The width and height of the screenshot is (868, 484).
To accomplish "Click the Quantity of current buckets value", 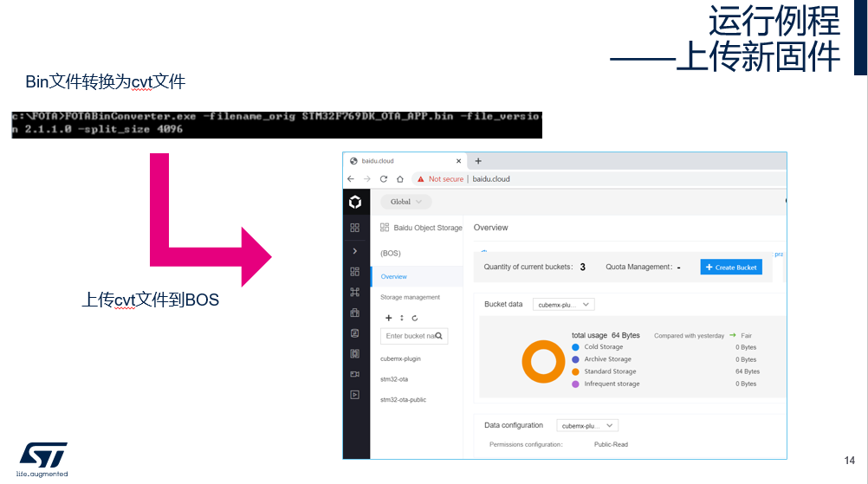I will click(x=582, y=268).
